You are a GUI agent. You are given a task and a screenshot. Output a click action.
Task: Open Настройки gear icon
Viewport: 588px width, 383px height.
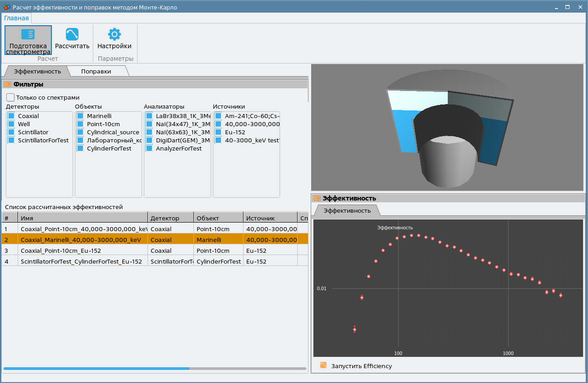coord(115,35)
